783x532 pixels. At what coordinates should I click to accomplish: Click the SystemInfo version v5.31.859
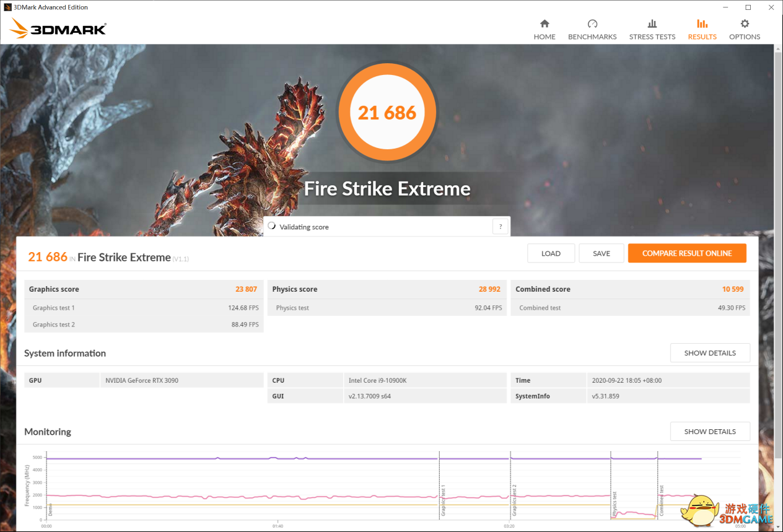click(606, 396)
